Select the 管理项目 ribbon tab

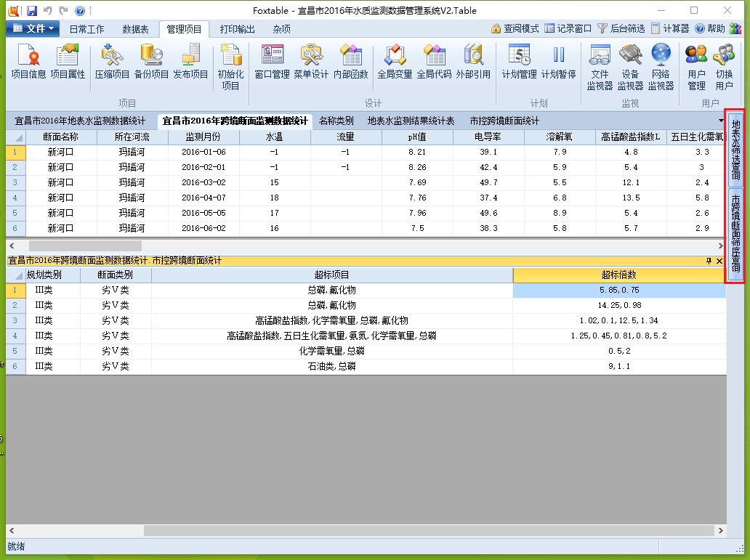(184, 29)
